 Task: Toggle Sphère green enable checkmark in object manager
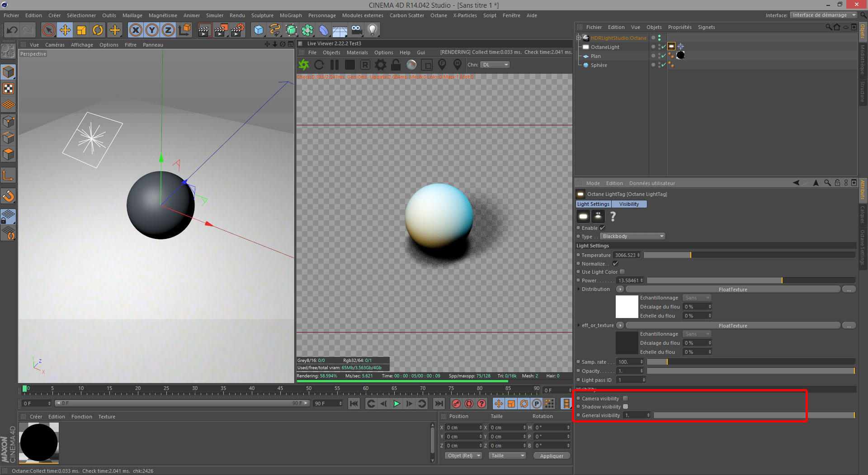[x=663, y=65]
